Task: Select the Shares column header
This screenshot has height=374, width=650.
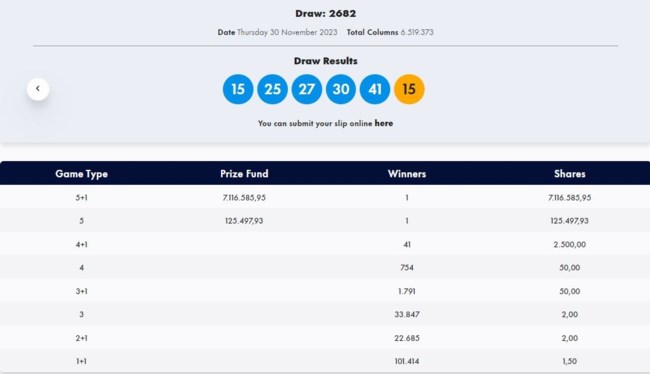Action: click(x=570, y=174)
